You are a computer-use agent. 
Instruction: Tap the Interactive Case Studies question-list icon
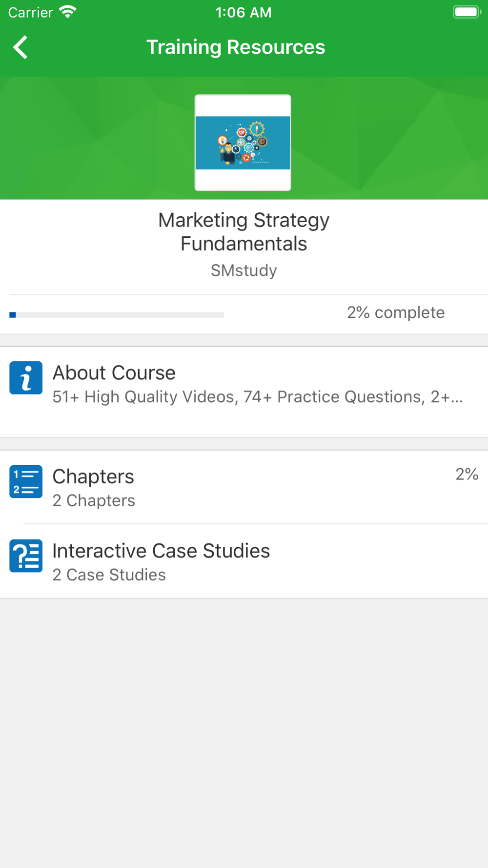click(x=26, y=556)
